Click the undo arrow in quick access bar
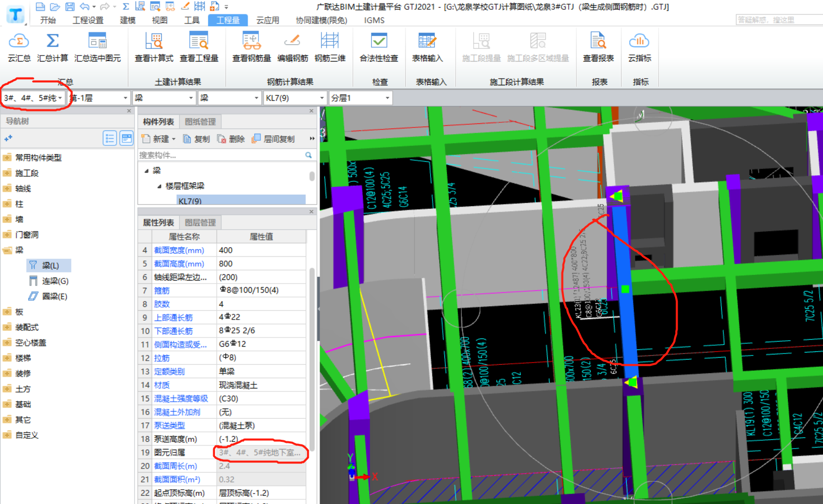This screenshot has height=504, width=823. (85, 7)
